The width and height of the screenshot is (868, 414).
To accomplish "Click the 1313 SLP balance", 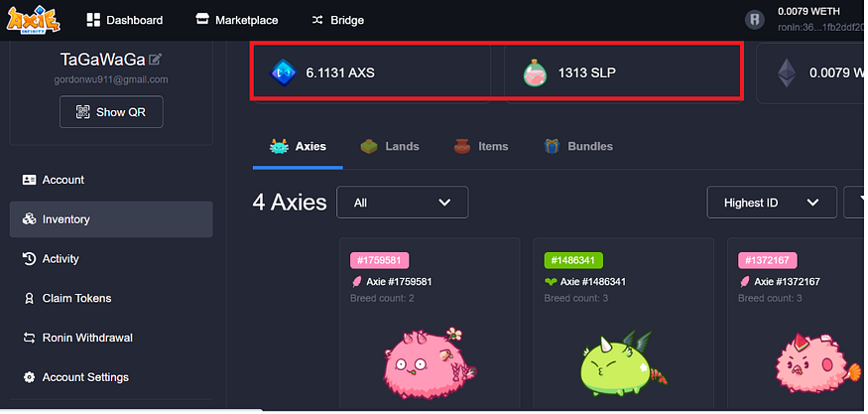I will (587, 72).
